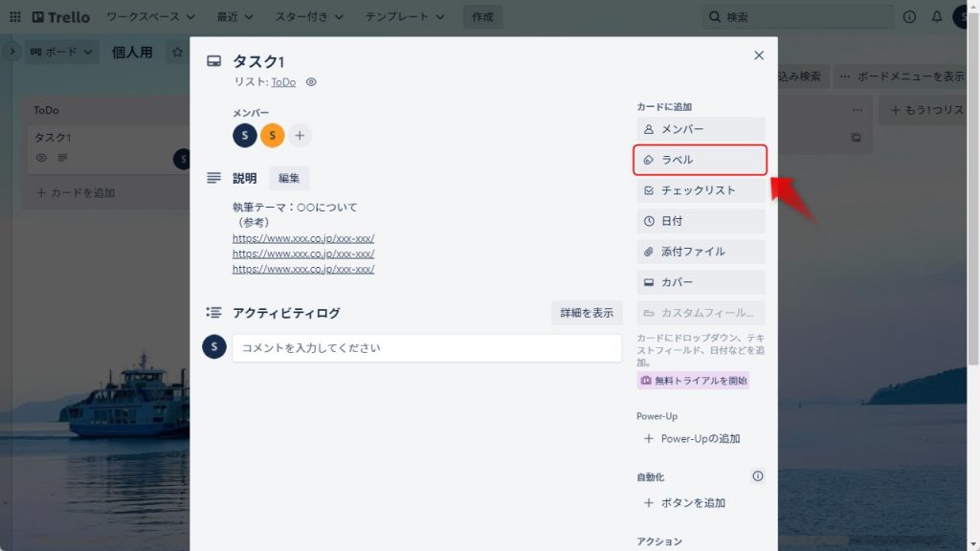This screenshot has width=980, height=551.
Task: Add a member with the plus button
Action: click(300, 135)
